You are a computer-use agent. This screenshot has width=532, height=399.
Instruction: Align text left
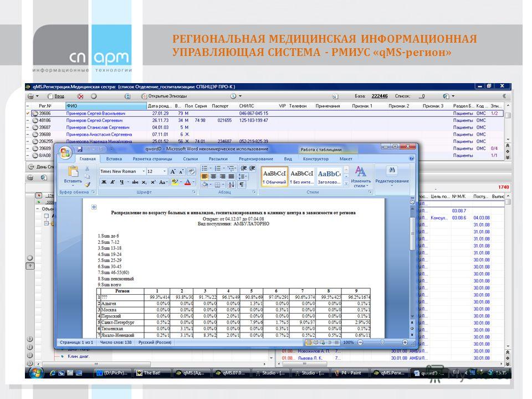click(x=204, y=176)
